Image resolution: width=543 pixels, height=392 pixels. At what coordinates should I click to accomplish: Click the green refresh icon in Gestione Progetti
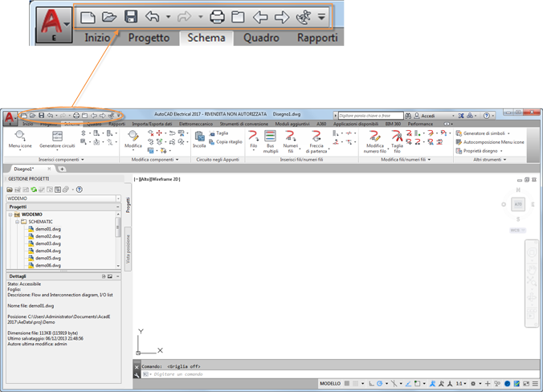(34, 190)
